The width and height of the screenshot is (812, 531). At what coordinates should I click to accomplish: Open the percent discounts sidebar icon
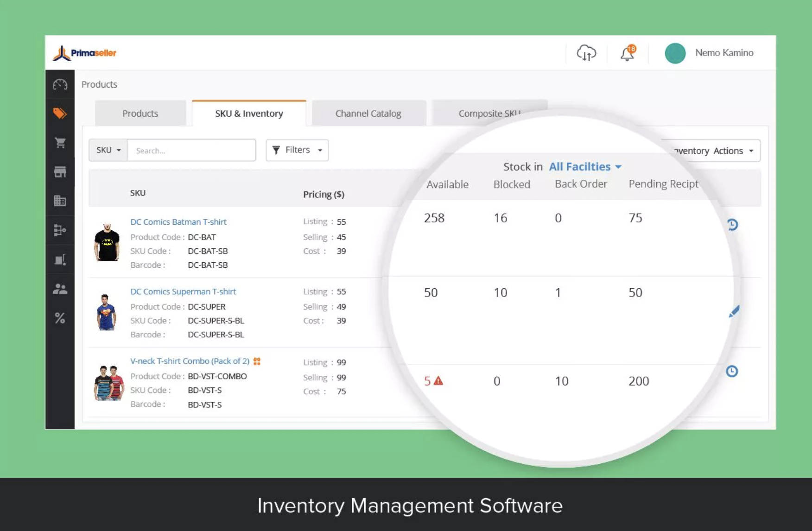[60, 318]
